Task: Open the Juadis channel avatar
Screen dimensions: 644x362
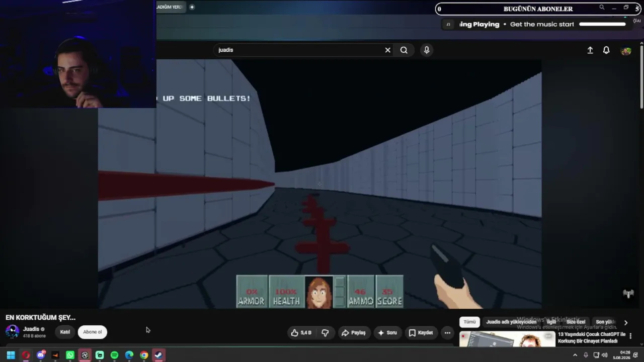Action: point(12,332)
